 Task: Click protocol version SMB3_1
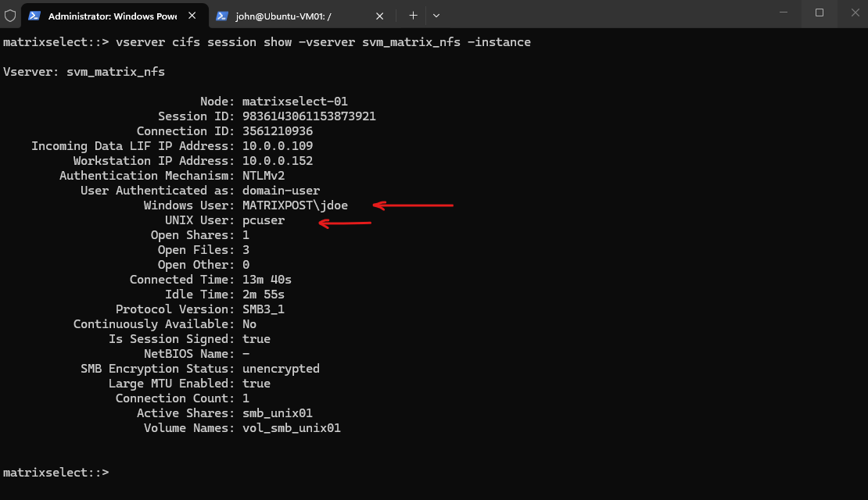(264, 309)
